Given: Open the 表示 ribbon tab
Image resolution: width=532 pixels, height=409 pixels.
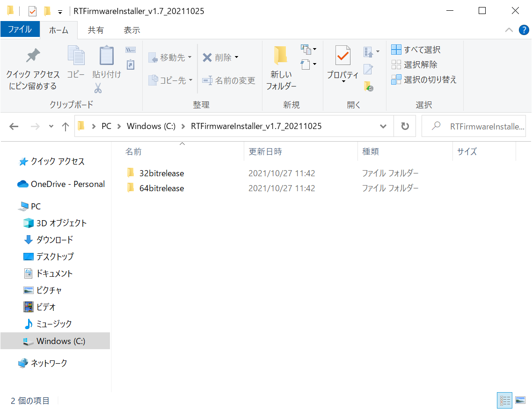Looking at the screenshot, I should point(131,30).
